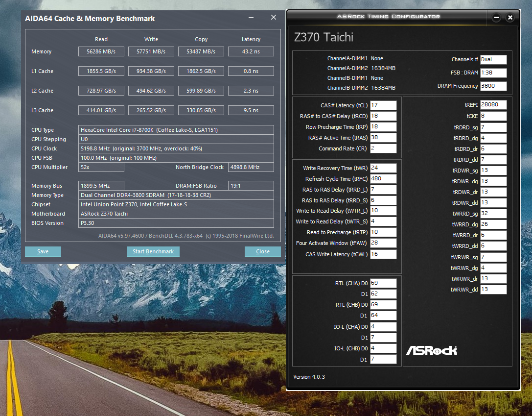Screen dimensions: 532x416
Task: Select the Memory Write value 57751 MB/s
Action: [151, 51]
